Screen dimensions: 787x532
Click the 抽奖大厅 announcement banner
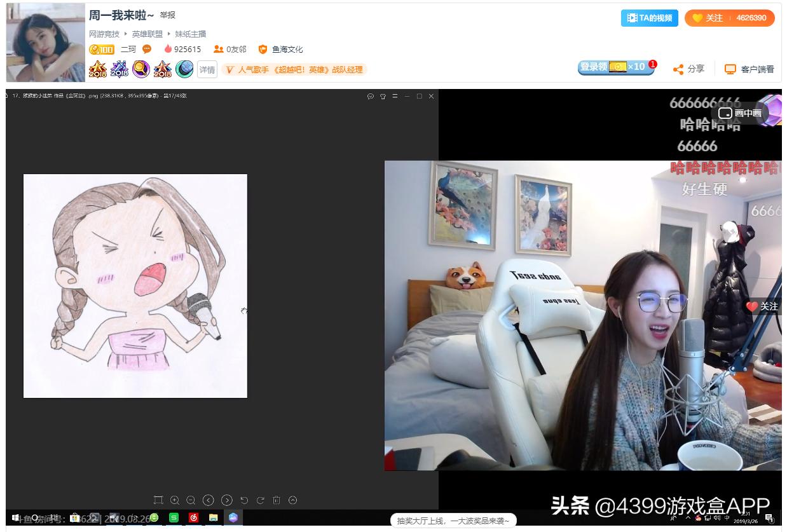coord(454,519)
